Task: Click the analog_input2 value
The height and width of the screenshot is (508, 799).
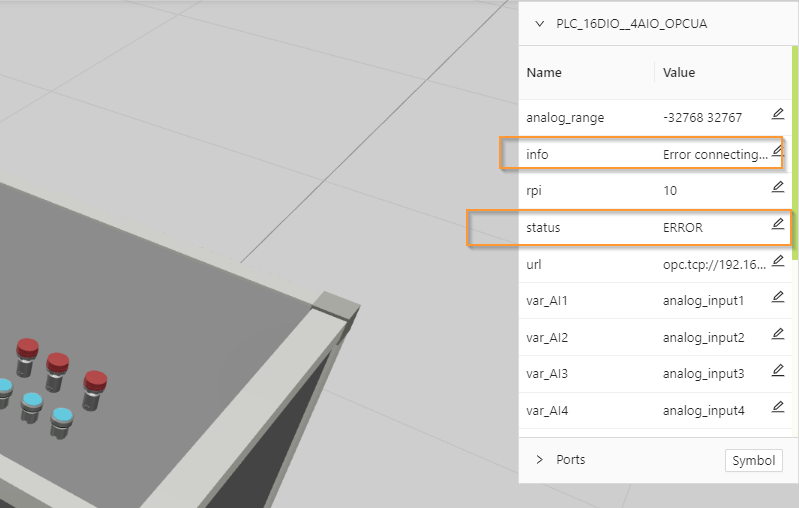Action: (703, 338)
